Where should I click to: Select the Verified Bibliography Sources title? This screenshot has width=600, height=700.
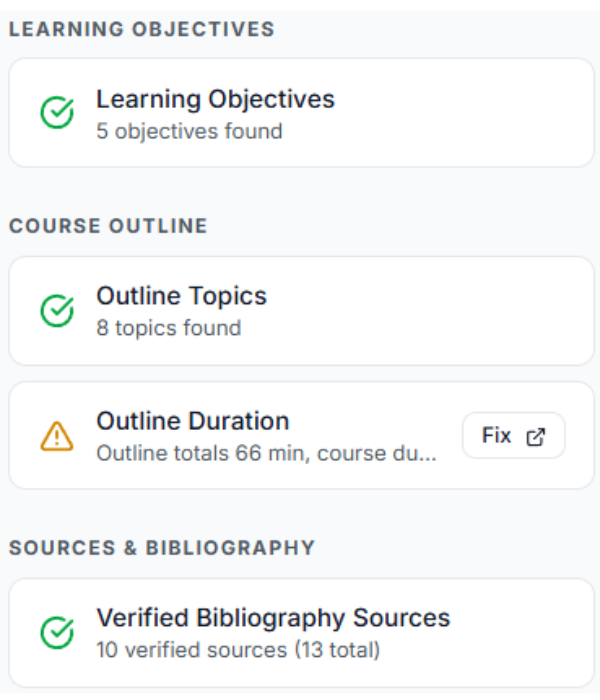coord(273,618)
